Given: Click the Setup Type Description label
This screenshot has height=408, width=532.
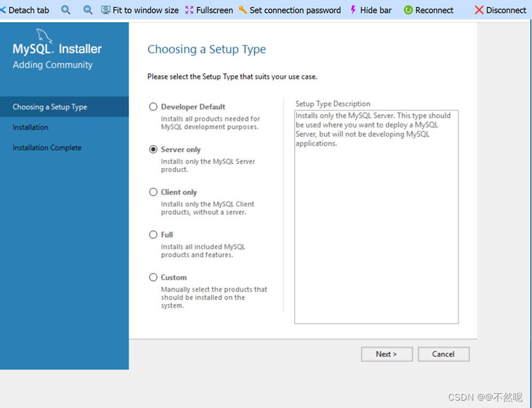Looking at the screenshot, I should 333,104.
